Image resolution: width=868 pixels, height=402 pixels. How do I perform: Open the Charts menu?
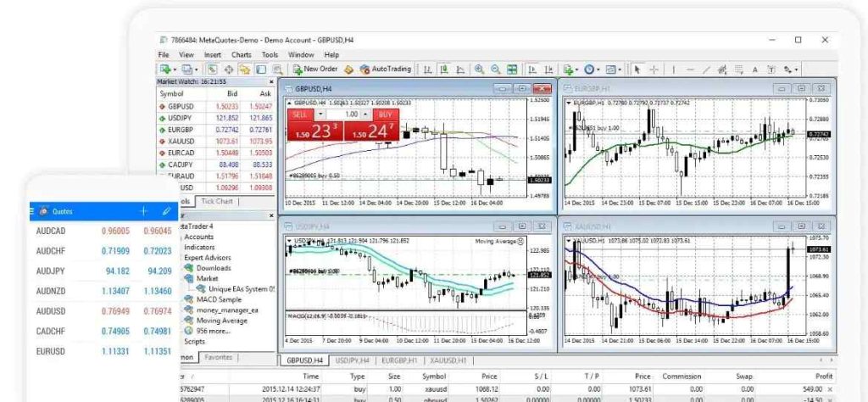[242, 55]
